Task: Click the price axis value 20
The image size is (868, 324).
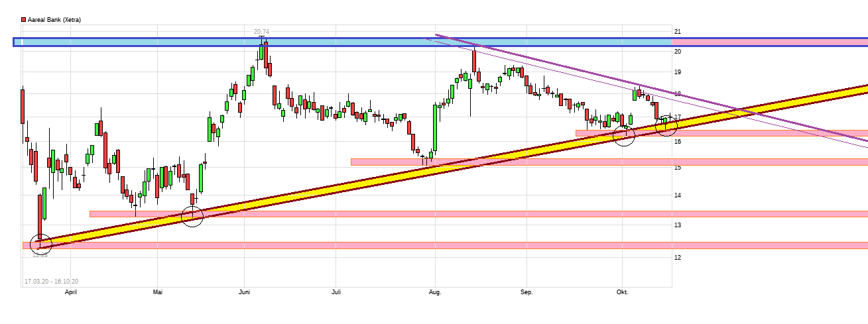Action: [x=678, y=51]
